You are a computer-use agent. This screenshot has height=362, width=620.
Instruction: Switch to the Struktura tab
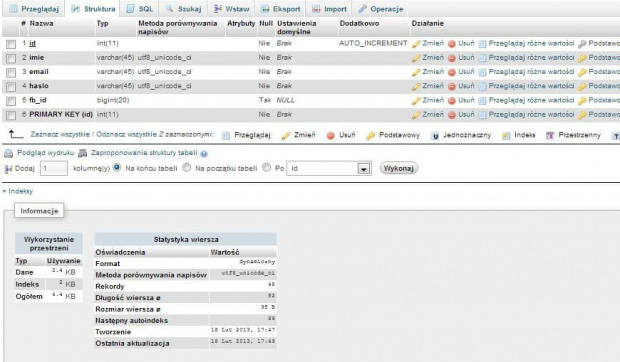tap(93, 9)
